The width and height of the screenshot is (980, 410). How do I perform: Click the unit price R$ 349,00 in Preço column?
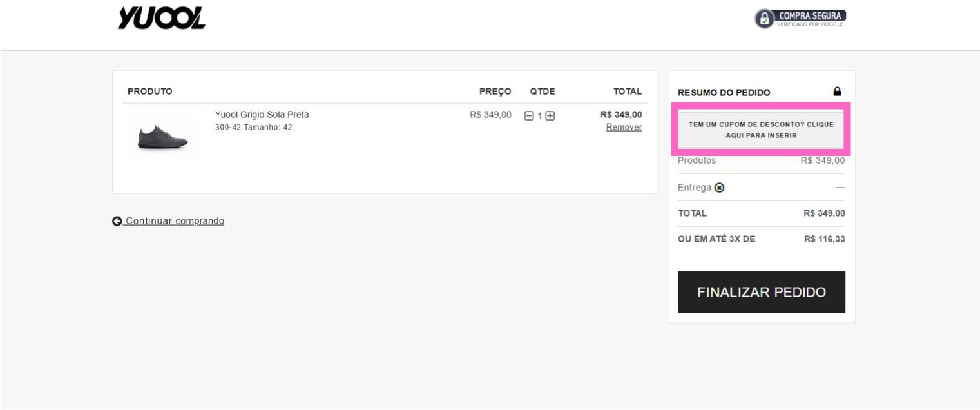click(x=490, y=115)
